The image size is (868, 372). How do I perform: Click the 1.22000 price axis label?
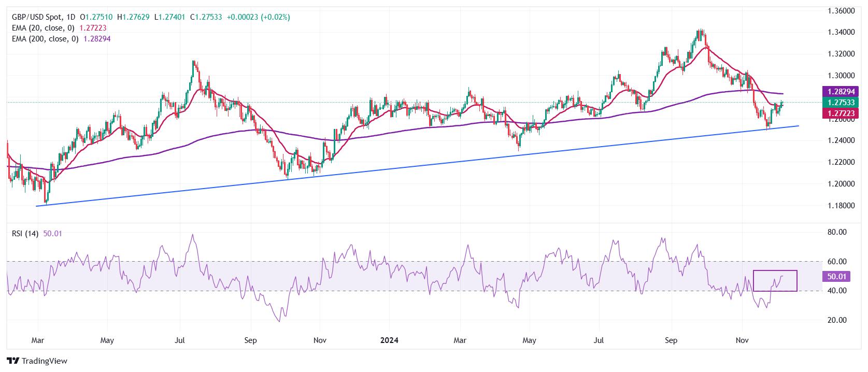coord(840,162)
